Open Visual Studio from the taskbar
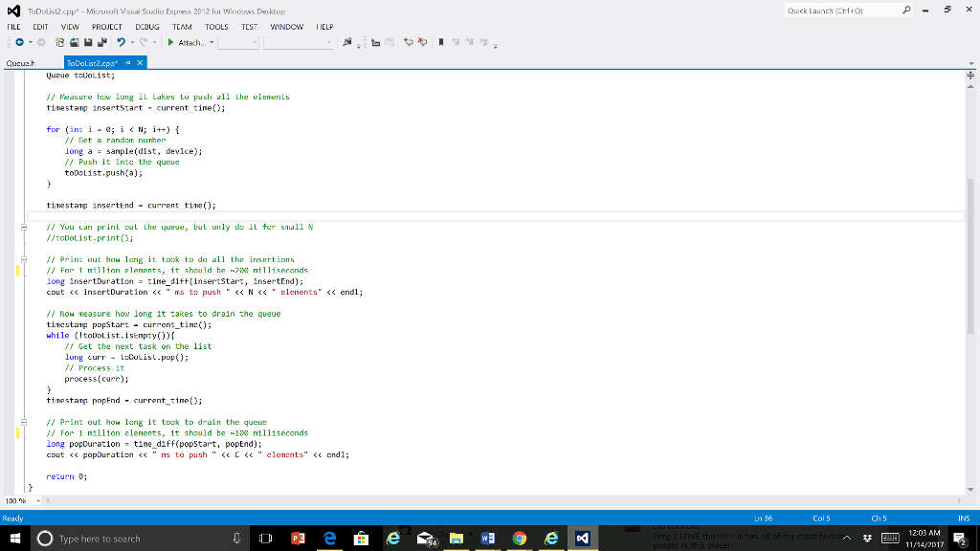The image size is (980, 551). (x=582, y=538)
